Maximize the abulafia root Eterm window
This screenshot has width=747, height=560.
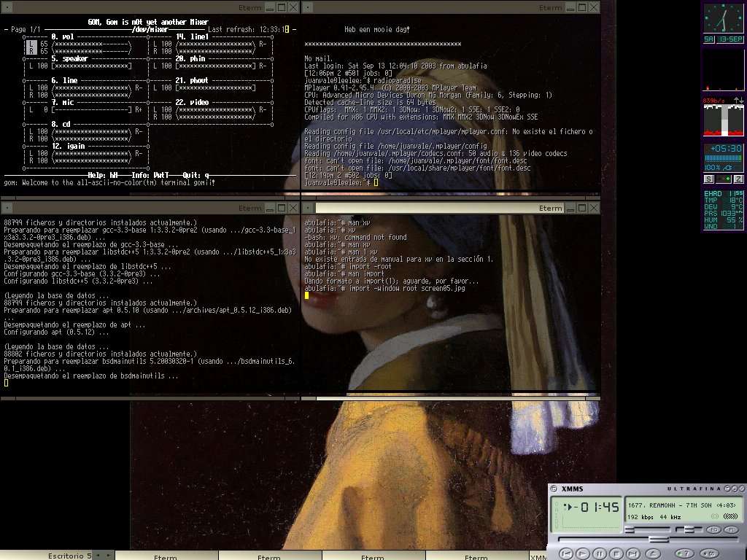(582, 208)
